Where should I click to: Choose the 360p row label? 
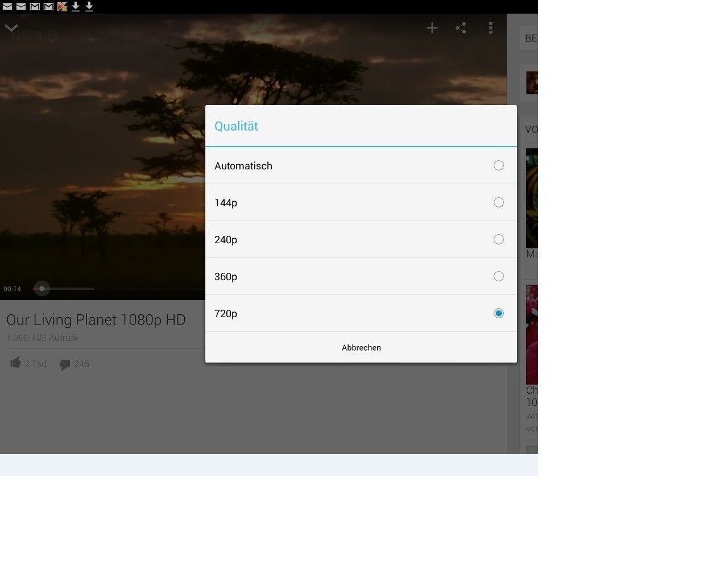click(226, 277)
